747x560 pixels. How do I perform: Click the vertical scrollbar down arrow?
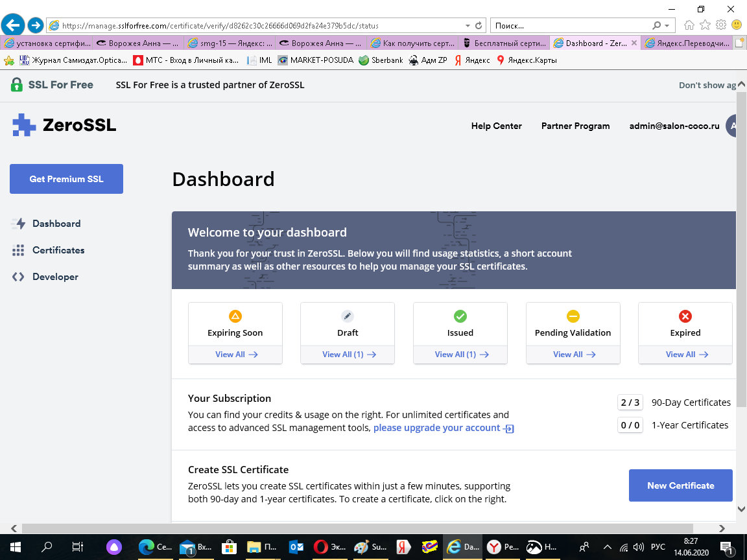[x=742, y=509]
